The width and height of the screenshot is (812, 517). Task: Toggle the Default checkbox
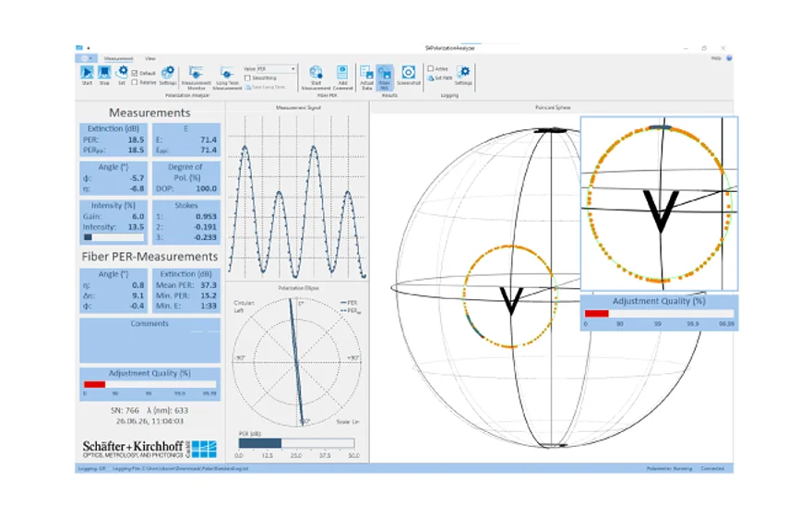click(x=135, y=74)
